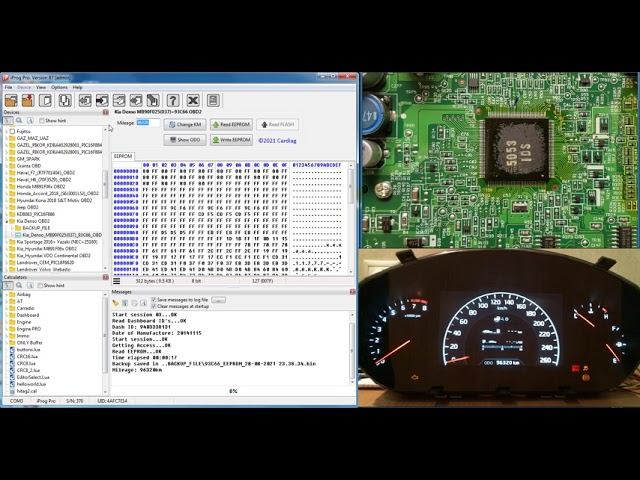Click the two-pages compare toolbar icon
Screen dimensions: 640x480
(64, 100)
